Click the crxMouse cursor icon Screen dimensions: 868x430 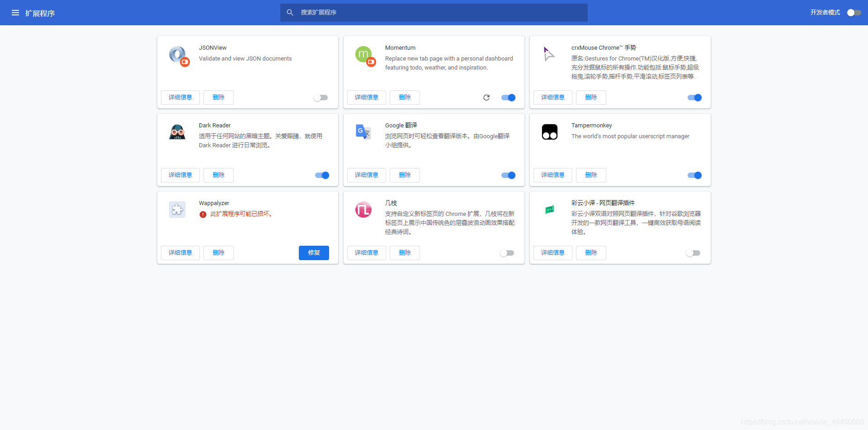coord(549,54)
